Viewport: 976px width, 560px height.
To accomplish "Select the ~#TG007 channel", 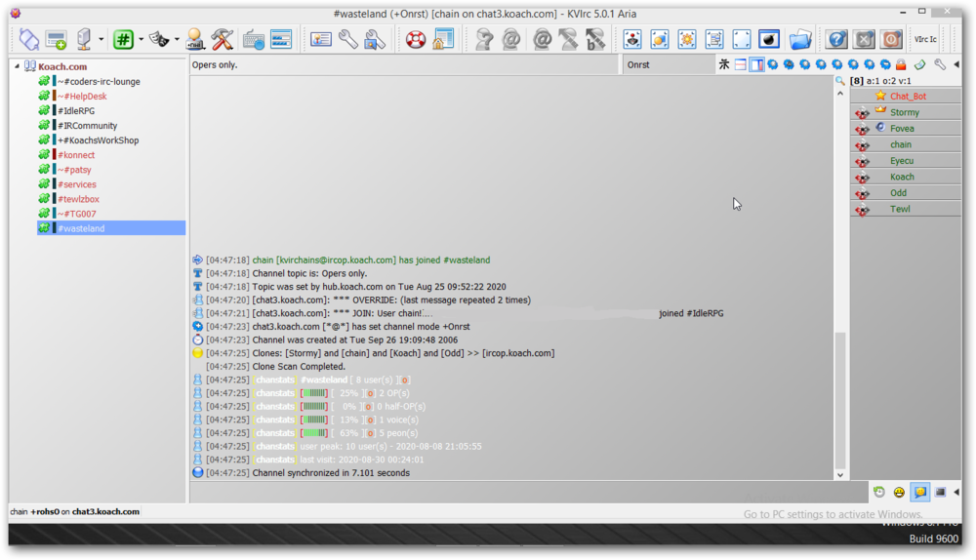I will [77, 214].
